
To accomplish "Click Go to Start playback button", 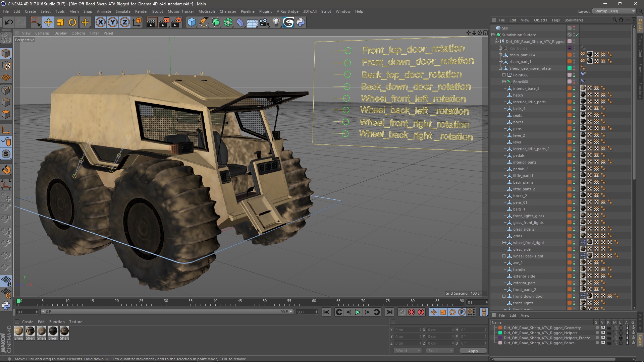I will [326, 312].
